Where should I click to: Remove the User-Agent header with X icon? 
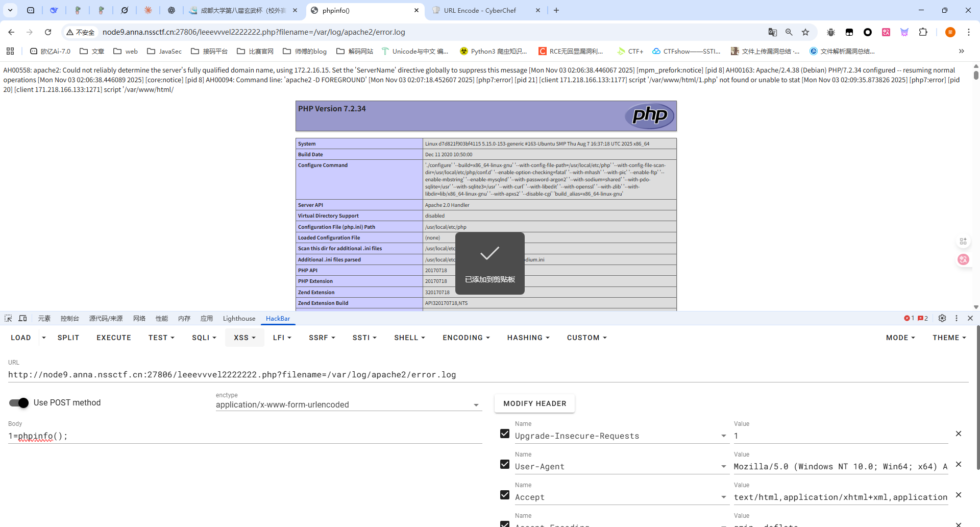click(959, 464)
